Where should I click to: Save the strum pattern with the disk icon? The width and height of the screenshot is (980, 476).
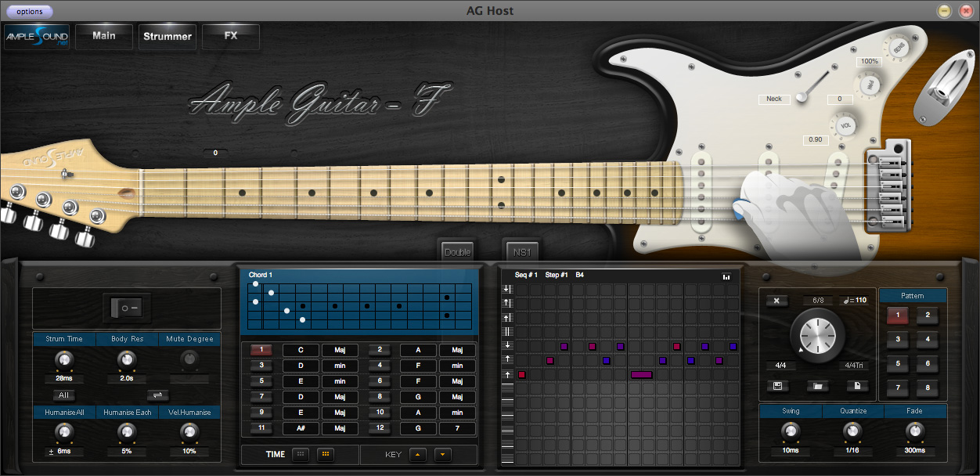[x=777, y=386]
